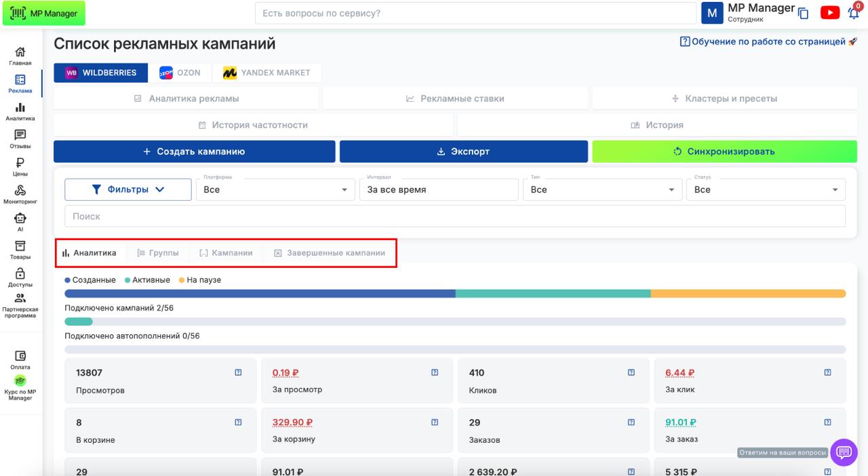Toggle the На паузе legend item
This screenshot has width=868, height=476.
(x=200, y=280)
